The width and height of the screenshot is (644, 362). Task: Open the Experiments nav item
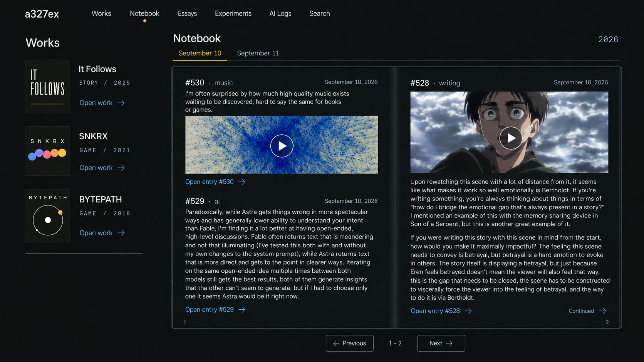(233, 13)
